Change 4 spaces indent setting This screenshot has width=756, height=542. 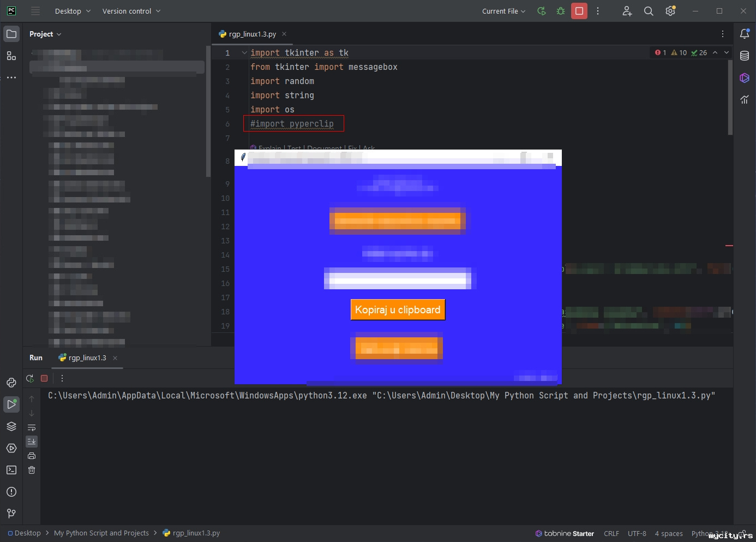(x=669, y=533)
